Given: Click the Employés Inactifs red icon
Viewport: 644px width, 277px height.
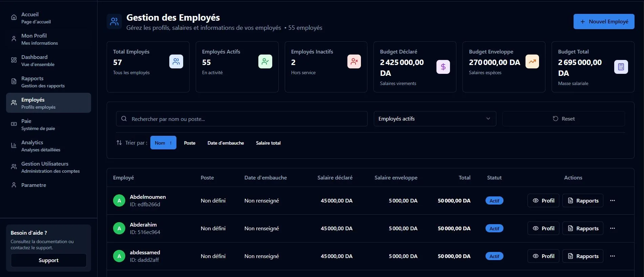Looking at the screenshot, I should click(x=354, y=62).
